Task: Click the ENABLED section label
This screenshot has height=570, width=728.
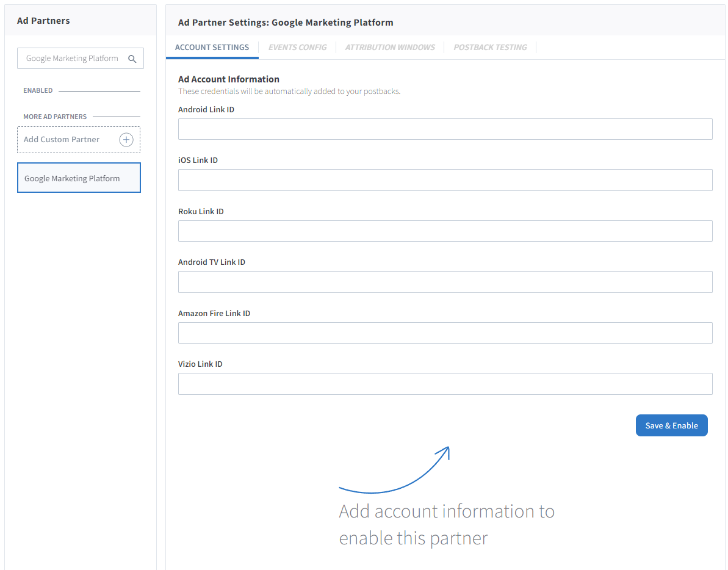Action: [x=38, y=90]
